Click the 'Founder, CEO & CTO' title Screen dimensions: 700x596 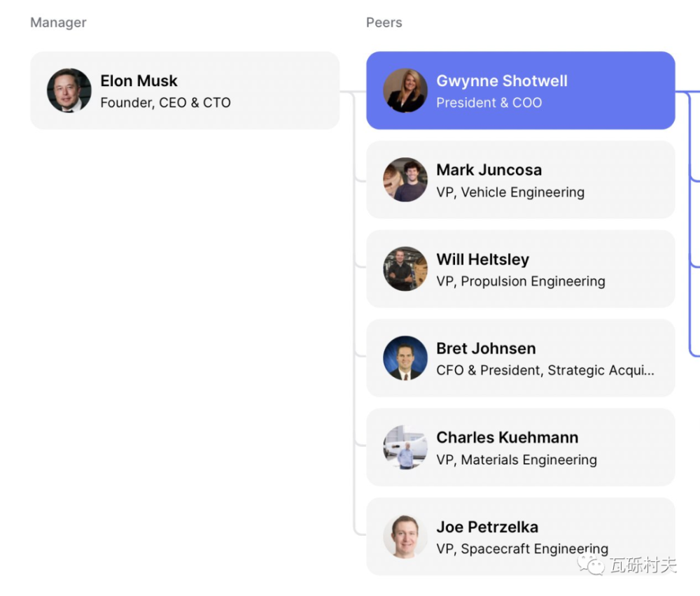(165, 103)
